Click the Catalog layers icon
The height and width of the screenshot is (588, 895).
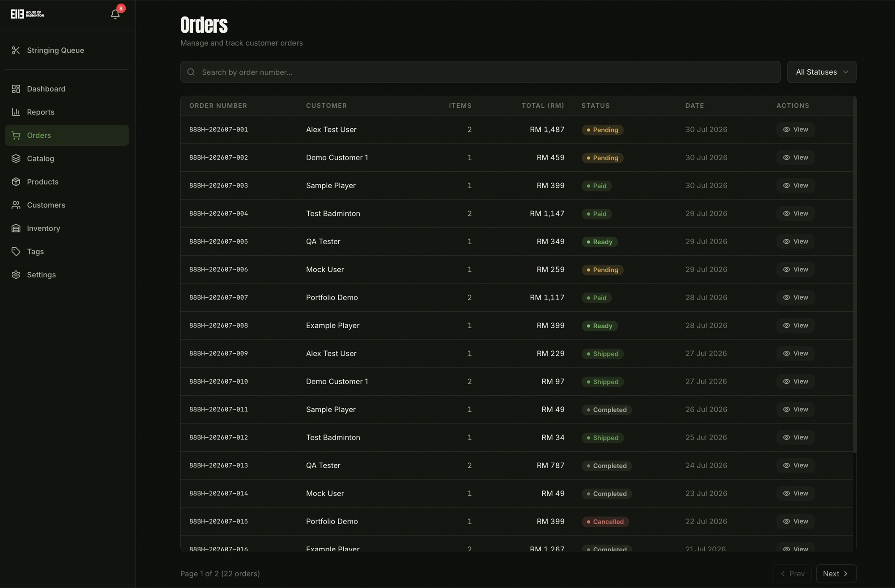(x=16, y=158)
